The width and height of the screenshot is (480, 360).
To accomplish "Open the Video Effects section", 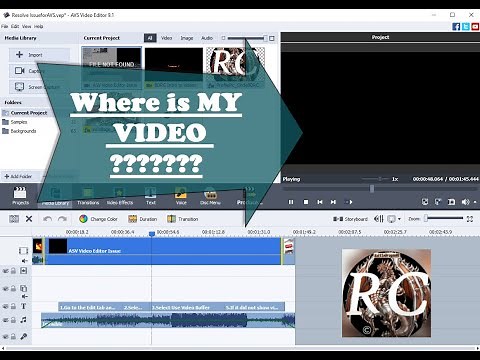I will 120,196.
